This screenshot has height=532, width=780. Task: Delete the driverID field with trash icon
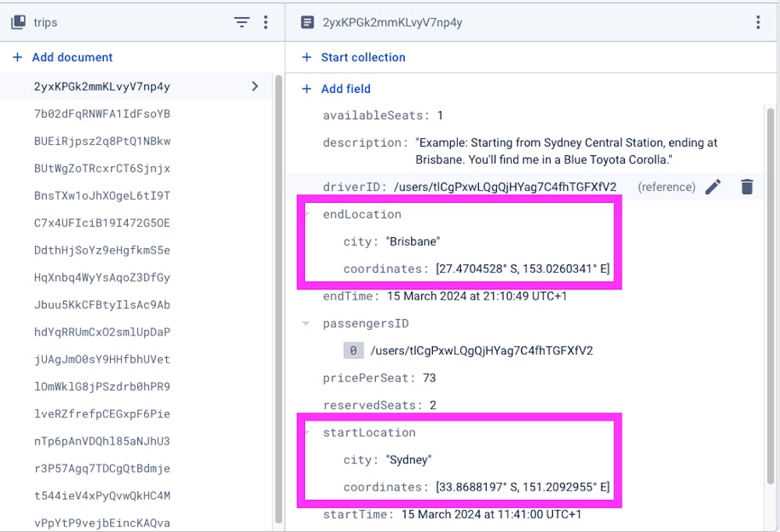click(747, 186)
